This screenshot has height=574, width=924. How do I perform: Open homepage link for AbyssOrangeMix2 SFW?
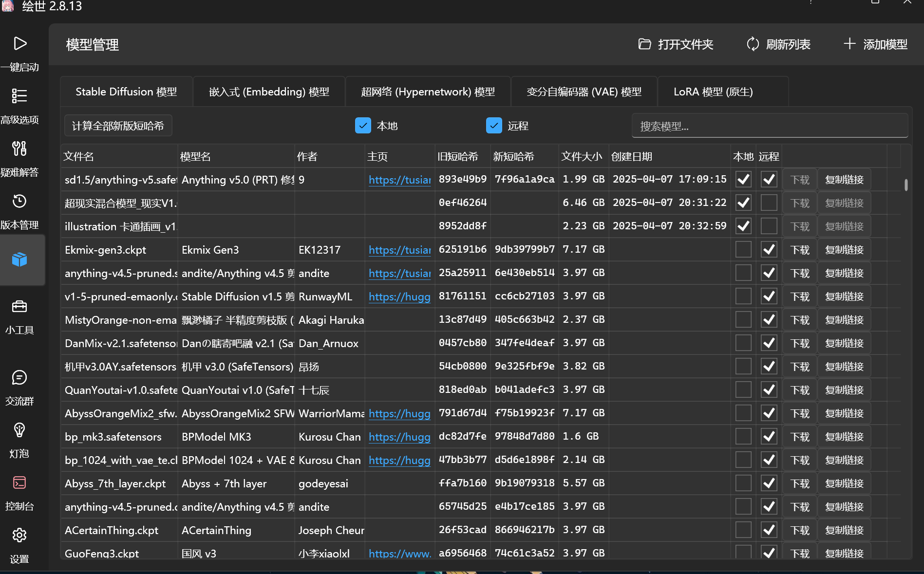point(399,413)
